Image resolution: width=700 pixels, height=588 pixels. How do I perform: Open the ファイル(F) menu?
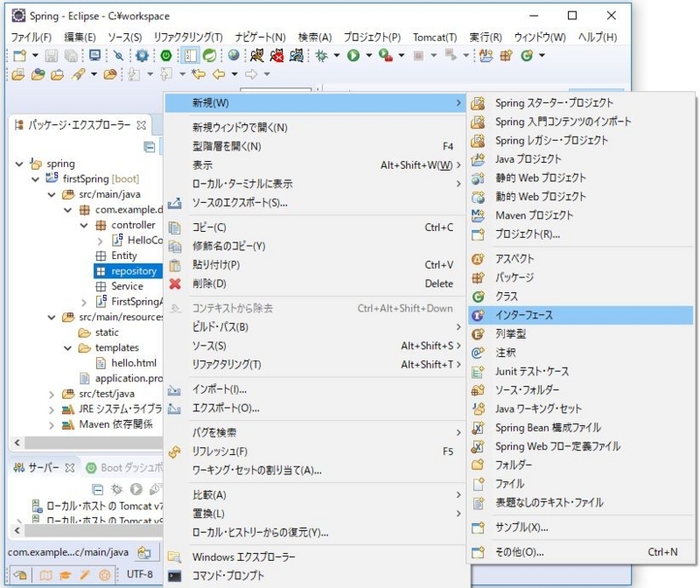[x=31, y=37]
